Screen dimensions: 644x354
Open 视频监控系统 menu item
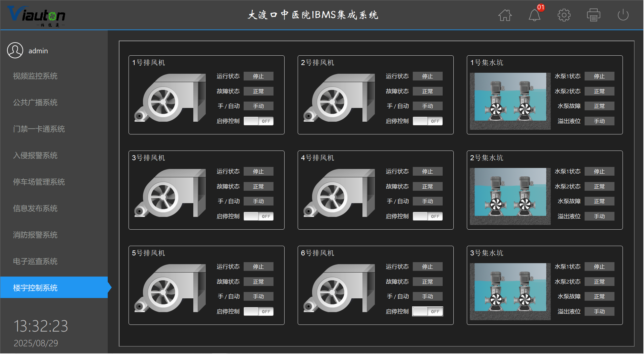coord(35,76)
